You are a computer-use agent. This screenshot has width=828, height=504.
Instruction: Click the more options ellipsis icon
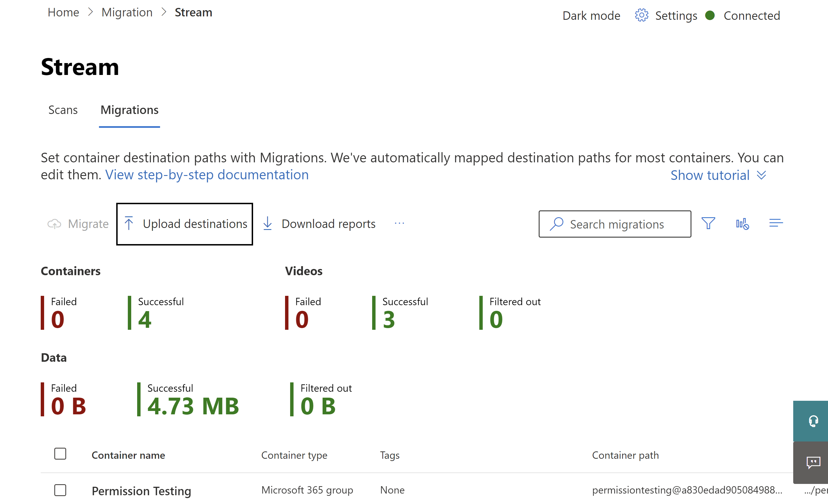click(x=399, y=224)
